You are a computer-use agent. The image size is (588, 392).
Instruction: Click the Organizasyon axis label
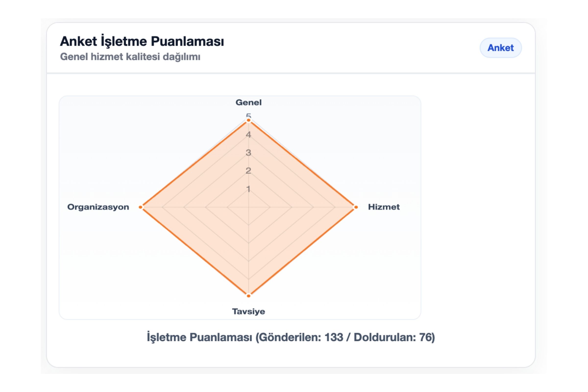click(x=98, y=207)
